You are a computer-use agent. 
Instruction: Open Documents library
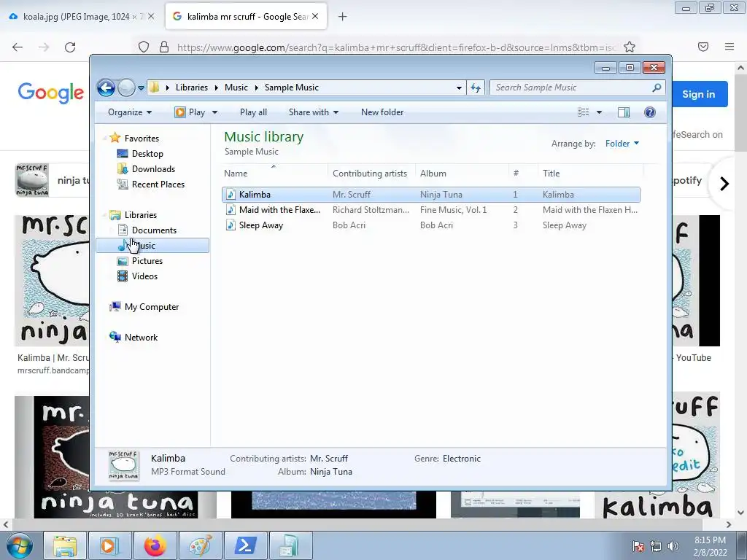(x=154, y=230)
